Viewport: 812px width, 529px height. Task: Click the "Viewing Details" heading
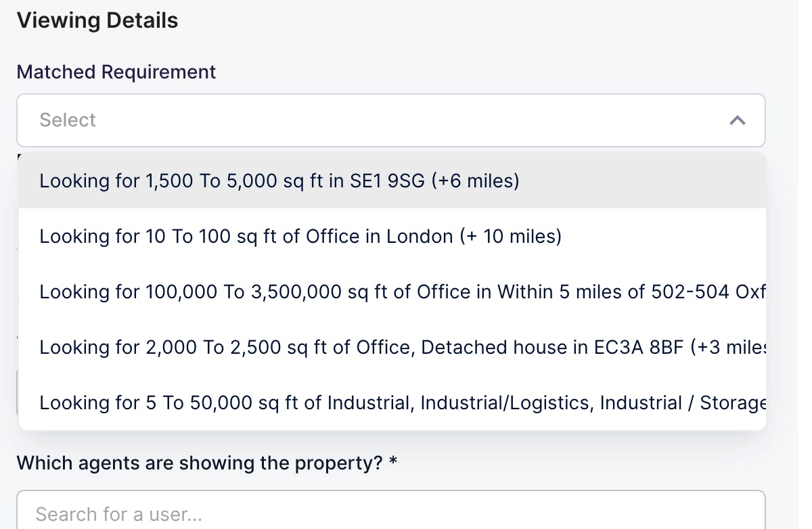tap(97, 20)
